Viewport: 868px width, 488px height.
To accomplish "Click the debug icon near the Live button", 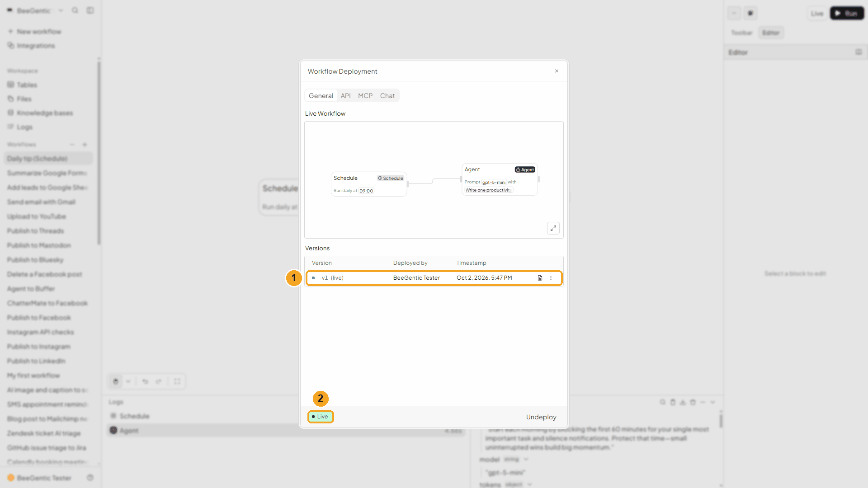I will (x=750, y=13).
